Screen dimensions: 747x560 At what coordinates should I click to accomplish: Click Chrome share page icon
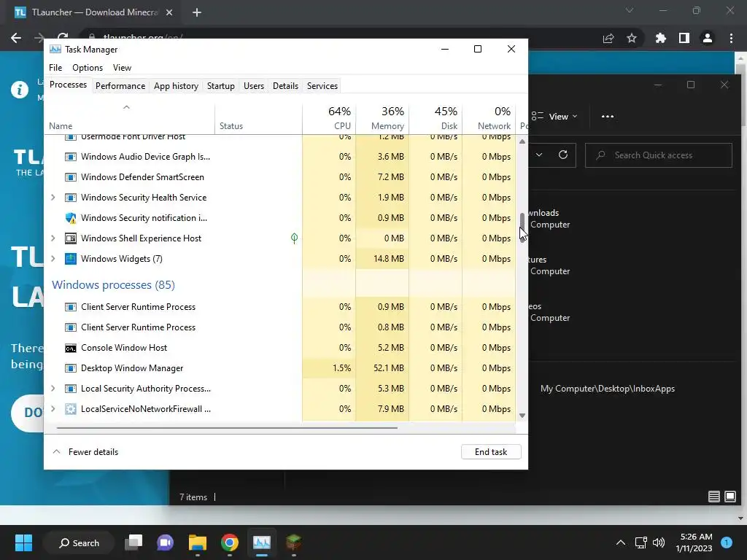[x=608, y=38]
